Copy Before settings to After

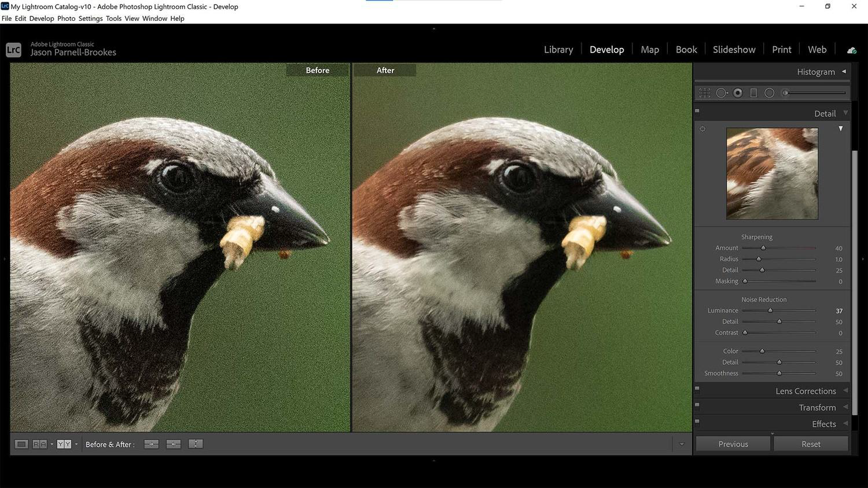[x=151, y=444]
